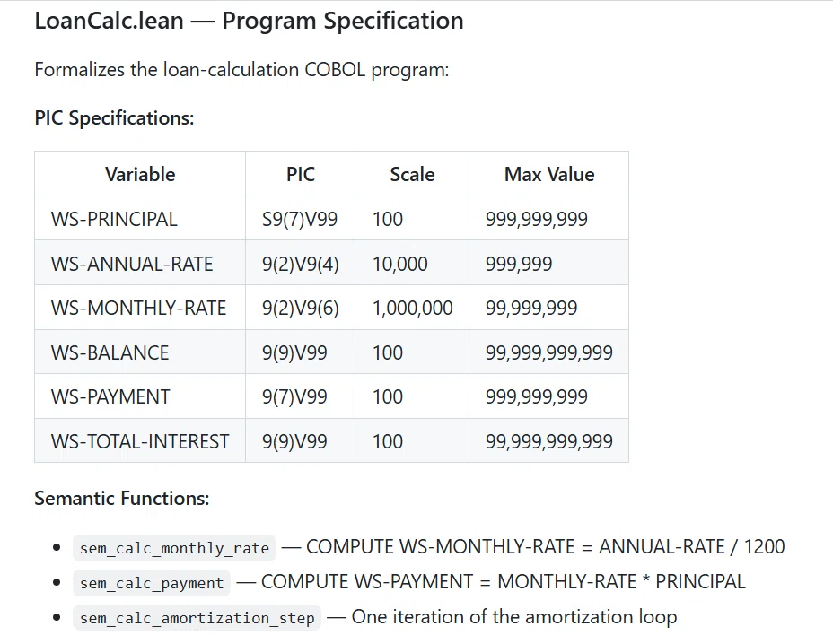This screenshot has width=833, height=644.
Task: Click the Max Value column header
Action: (x=548, y=174)
